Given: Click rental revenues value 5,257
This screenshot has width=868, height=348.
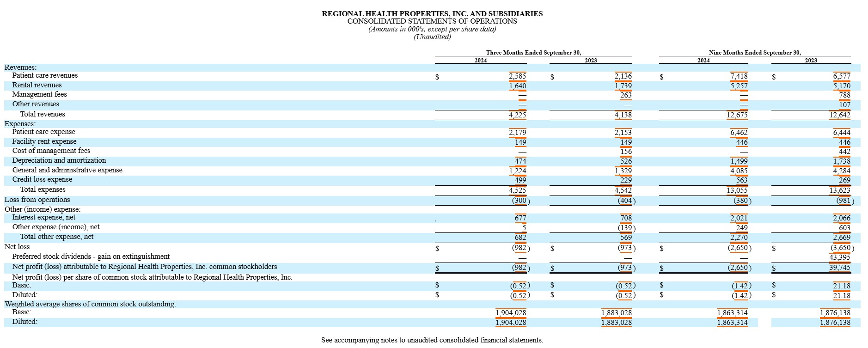Looking at the screenshot, I should 739,86.
